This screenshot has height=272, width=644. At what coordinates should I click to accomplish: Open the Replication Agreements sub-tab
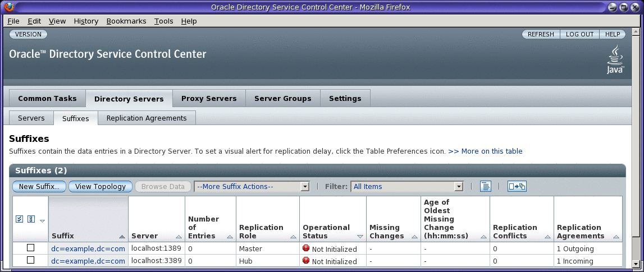click(147, 118)
